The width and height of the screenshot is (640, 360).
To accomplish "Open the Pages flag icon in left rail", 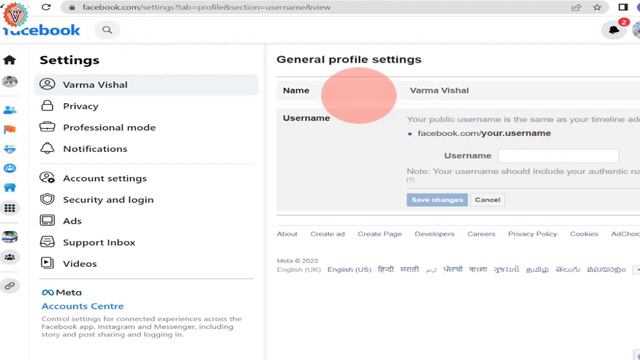I will (x=10, y=129).
